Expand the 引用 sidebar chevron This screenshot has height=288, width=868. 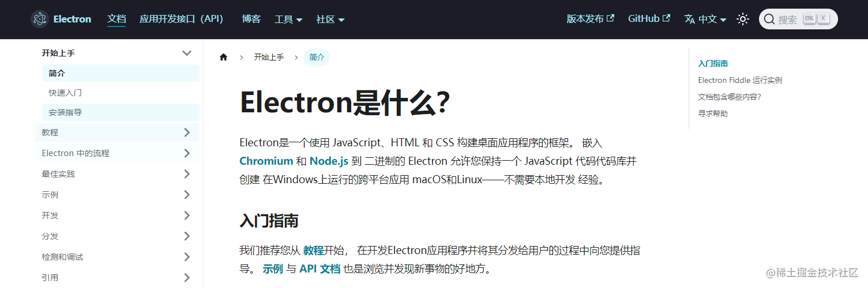187,278
